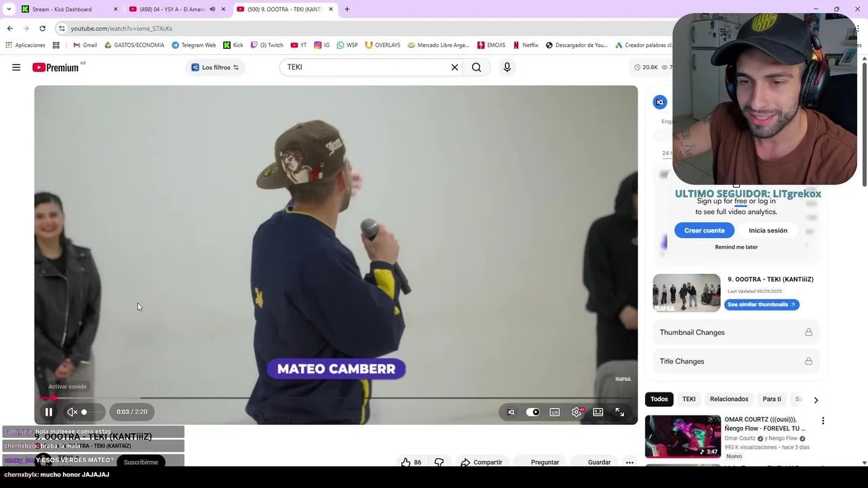Open site information icon in address bar
Image resolution: width=868 pixels, height=488 pixels.
pyautogui.click(x=62, y=28)
